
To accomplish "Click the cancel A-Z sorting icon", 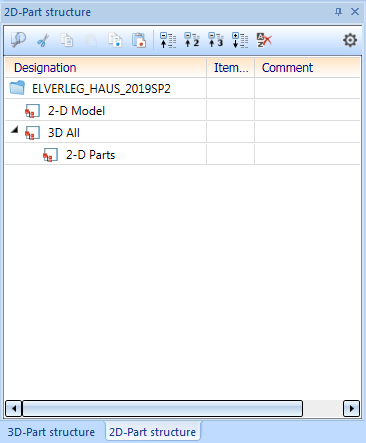I will [x=264, y=40].
